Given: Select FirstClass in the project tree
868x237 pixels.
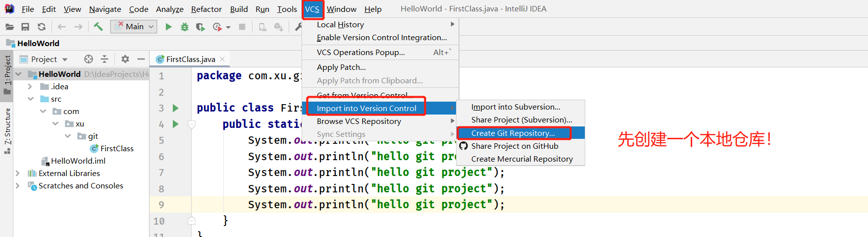Looking at the screenshot, I should click(x=117, y=148).
